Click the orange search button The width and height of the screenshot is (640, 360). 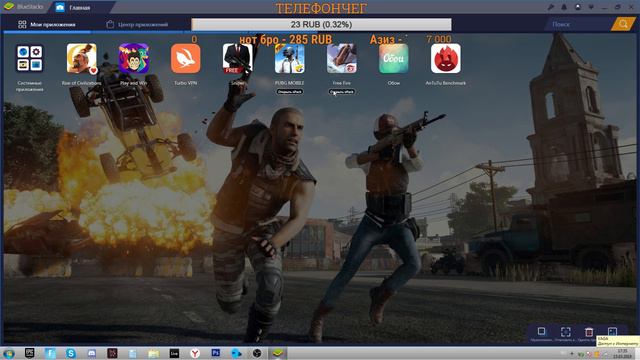click(x=623, y=24)
